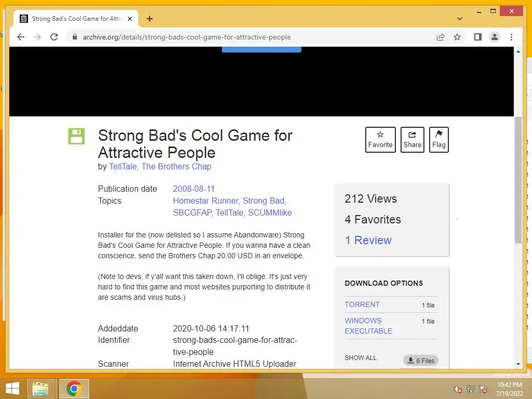Click the '4 Favorites' text

[x=373, y=219]
